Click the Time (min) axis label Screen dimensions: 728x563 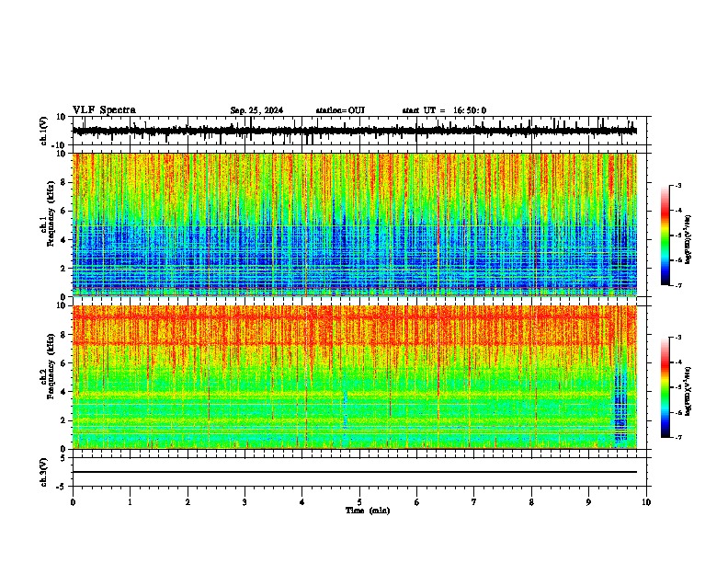point(368,511)
